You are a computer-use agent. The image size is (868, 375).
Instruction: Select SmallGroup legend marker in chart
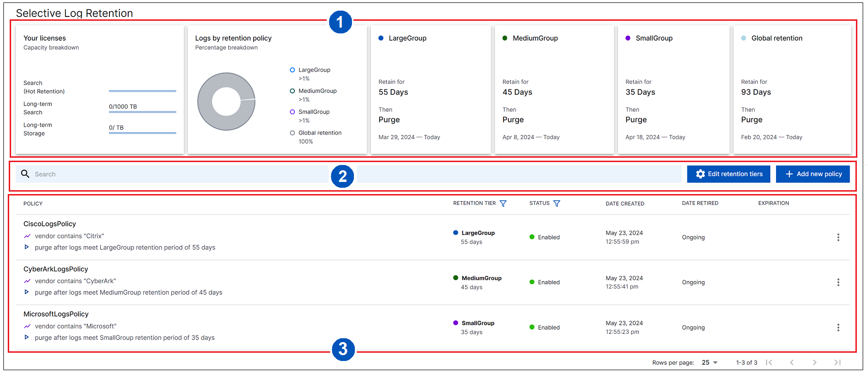coord(292,112)
